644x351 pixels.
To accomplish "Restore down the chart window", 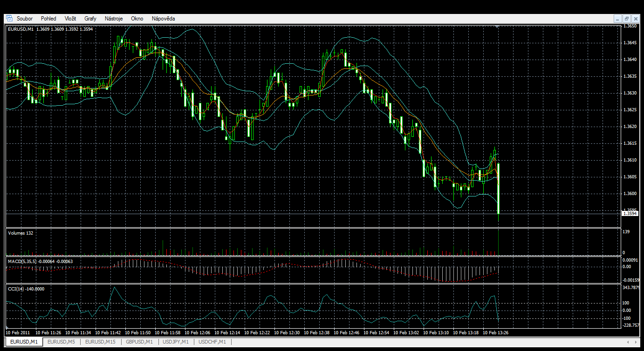I will click(x=627, y=19).
